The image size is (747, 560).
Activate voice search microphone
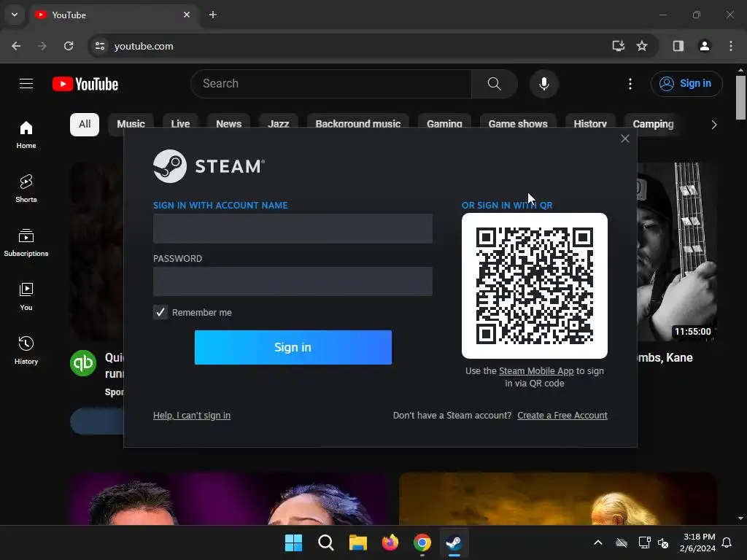coord(543,84)
